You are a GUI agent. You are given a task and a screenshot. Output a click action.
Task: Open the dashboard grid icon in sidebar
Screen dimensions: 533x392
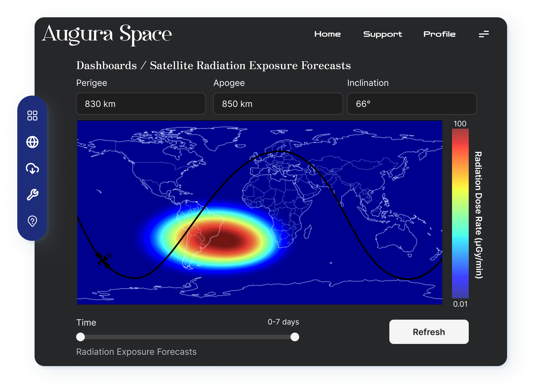click(32, 116)
